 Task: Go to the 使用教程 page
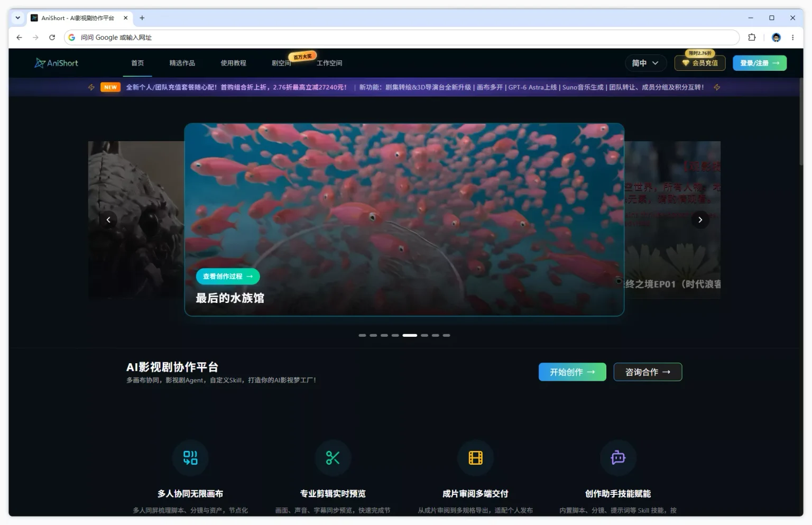[233, 63]
